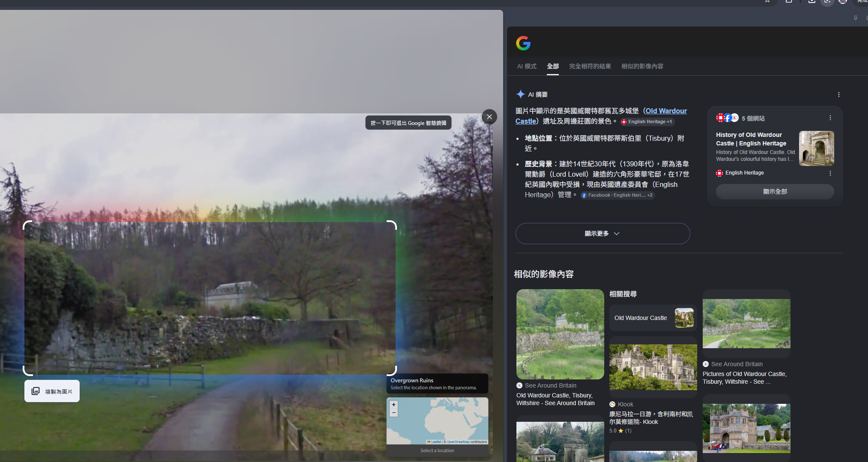Click the English Heritage favicon in the source card
Viewport: 868px width, 462px height.
[719, 173]
